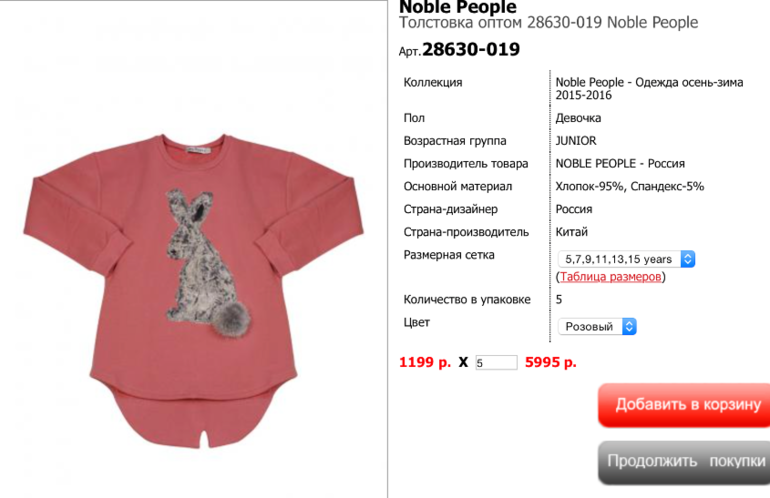Image resolution: width=770 pixels, height=498 pixels.
Task: Click the NOBLE PEOPLE - Россия manufacturer text
Action: (x=620, y=164)
